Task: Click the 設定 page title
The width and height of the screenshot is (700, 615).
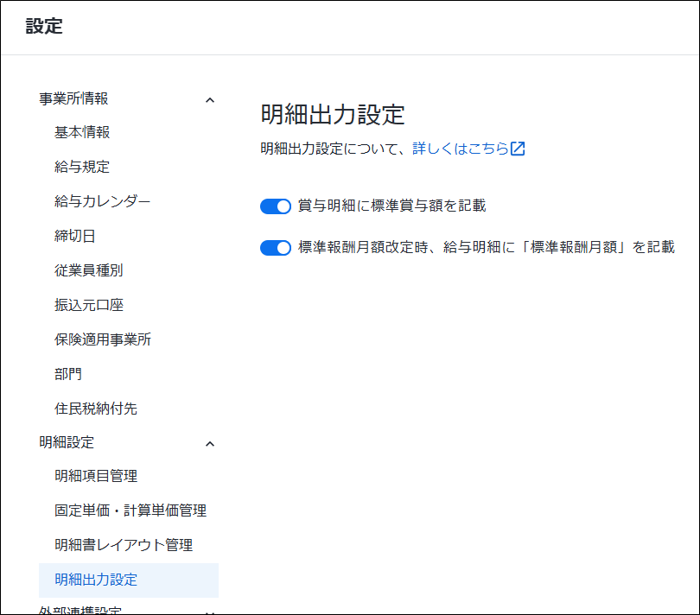Action: (44, 26)
